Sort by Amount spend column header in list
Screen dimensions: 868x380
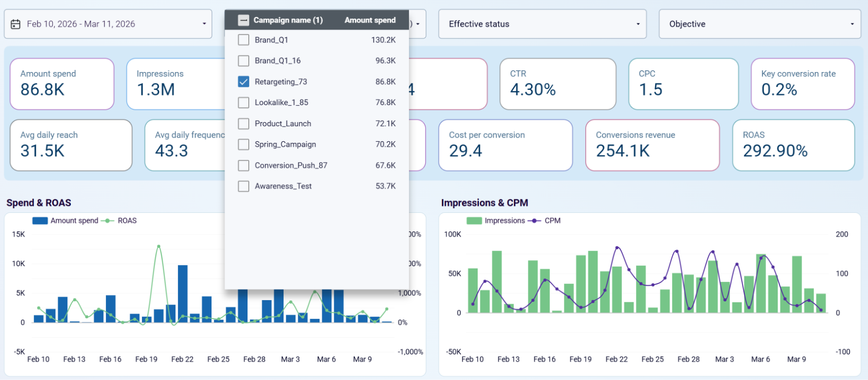[x=370, y=20]
